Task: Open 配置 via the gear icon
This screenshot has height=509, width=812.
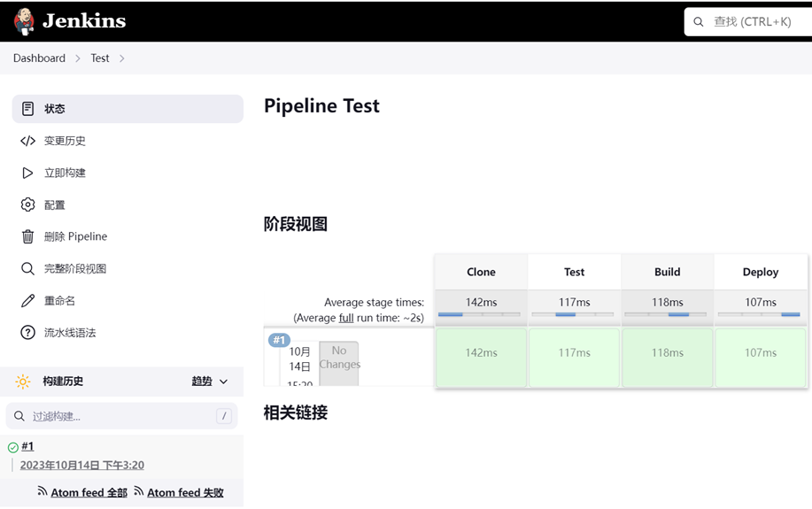Action: coord(28,204)
